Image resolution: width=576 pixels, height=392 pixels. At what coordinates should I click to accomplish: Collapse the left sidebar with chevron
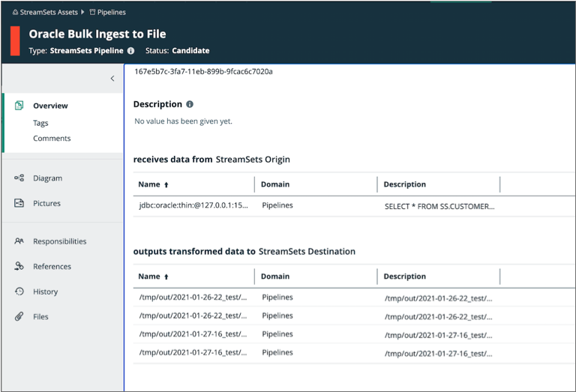(x=112, y=79)
